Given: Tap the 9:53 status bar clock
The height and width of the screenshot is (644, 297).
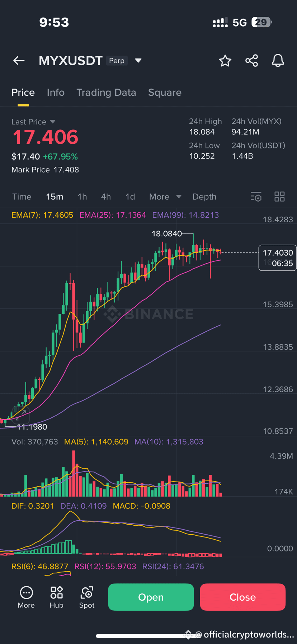Looking at the screenshot, I should point(54,23).
